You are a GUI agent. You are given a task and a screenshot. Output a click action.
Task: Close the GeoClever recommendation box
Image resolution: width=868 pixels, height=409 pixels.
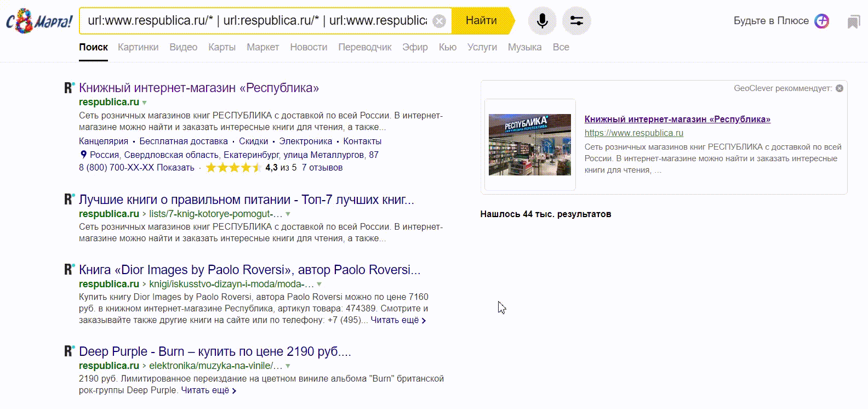(x=840, y=88)
